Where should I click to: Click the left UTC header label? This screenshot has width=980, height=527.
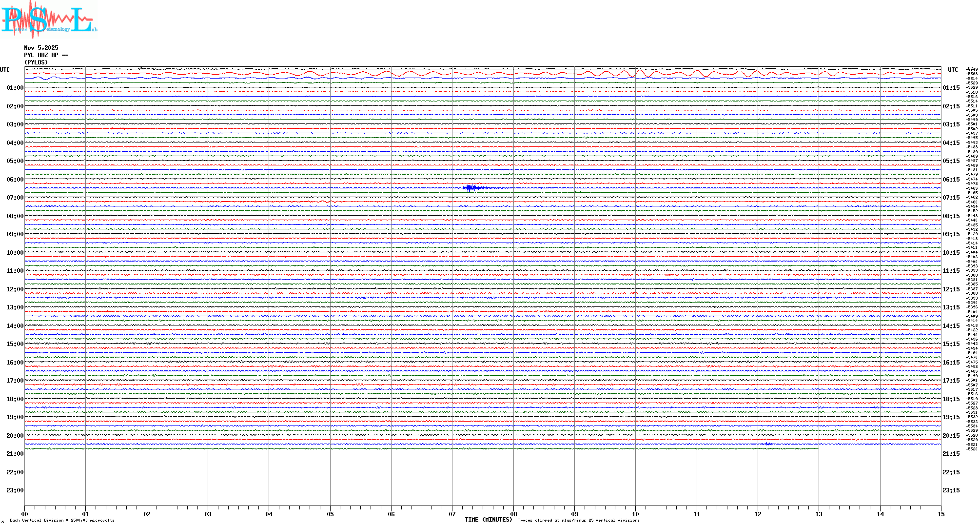[x=5, y=70]
